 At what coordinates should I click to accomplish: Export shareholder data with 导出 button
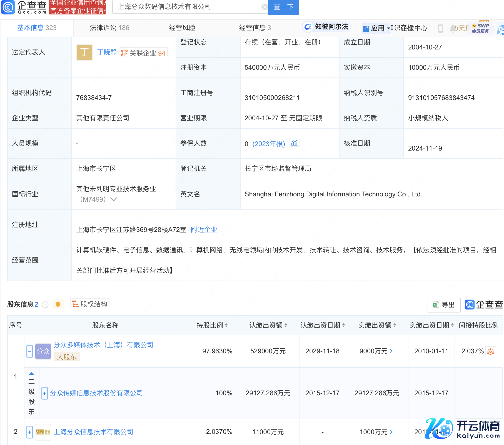point(444,305)
